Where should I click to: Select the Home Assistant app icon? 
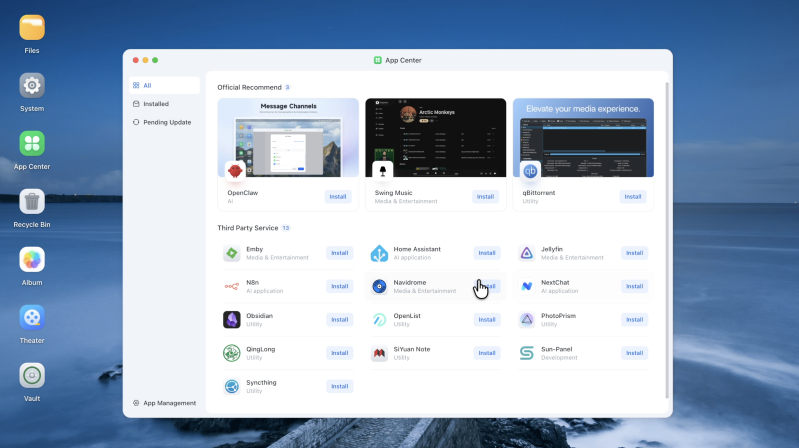tap(379, 253)
